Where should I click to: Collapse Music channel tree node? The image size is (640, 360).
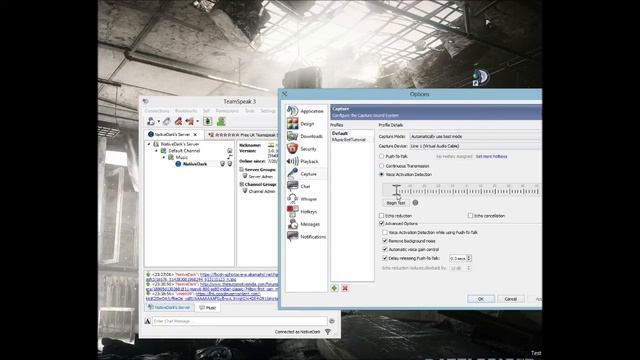(164, 157)
